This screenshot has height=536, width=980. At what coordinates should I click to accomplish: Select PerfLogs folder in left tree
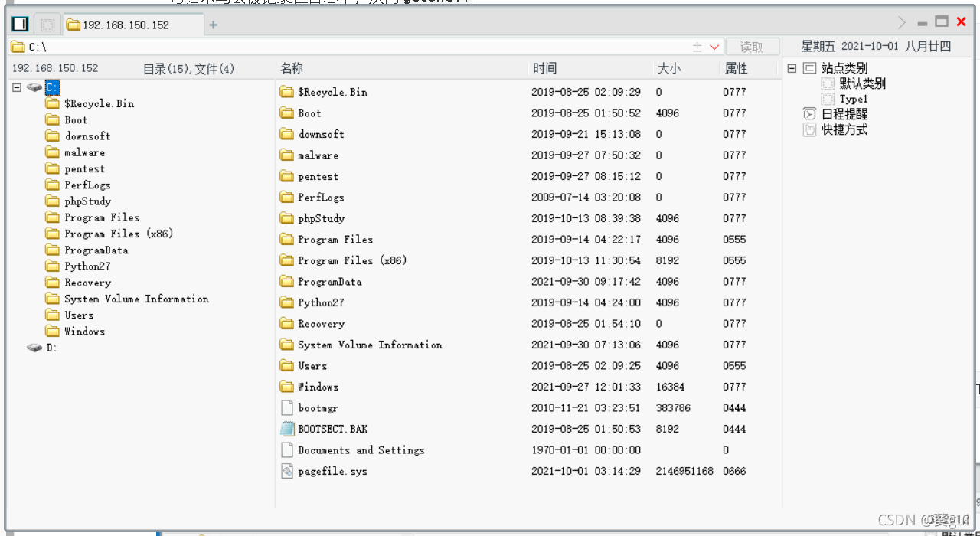coord(87,185)
